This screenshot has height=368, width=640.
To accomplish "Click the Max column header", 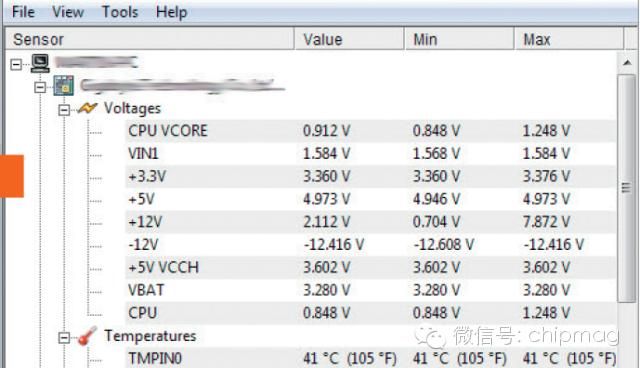I will 569,39.
